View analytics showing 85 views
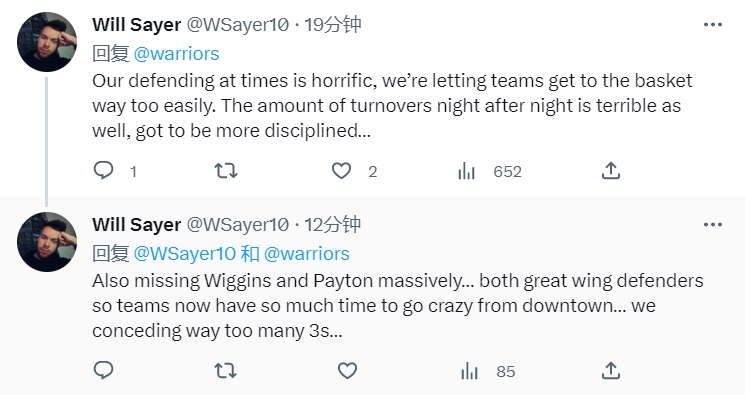 [x=469, y=371]
